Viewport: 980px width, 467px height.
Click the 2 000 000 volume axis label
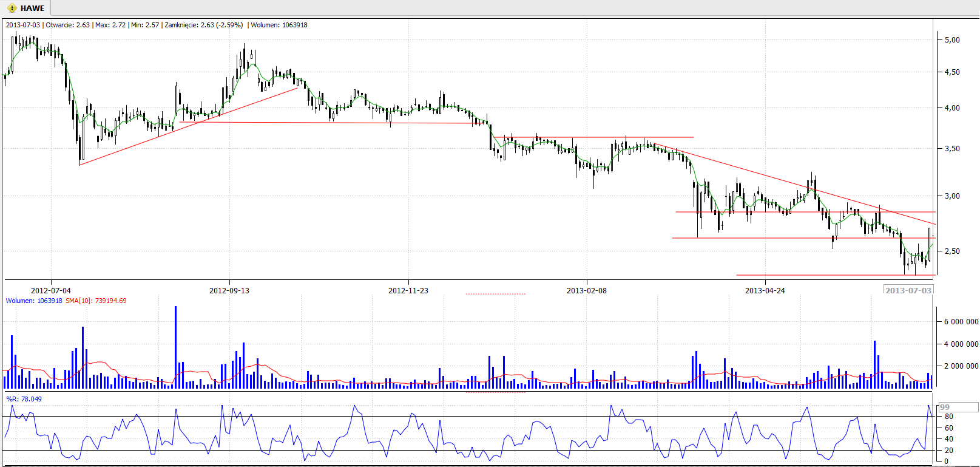(961, 366)
